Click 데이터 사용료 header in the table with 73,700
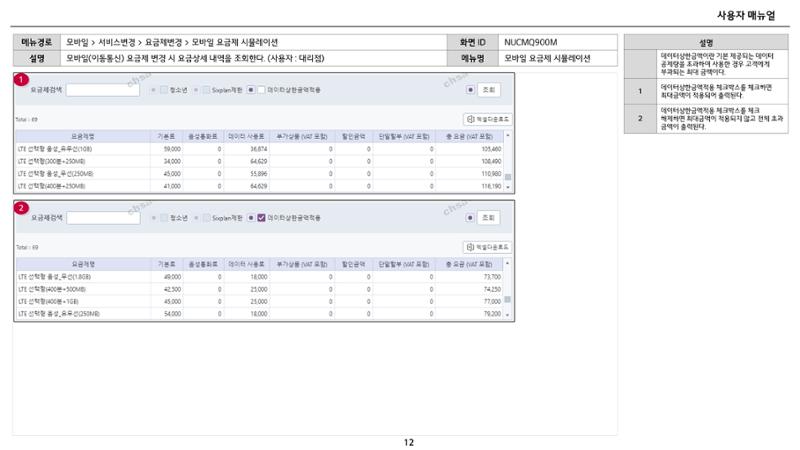The height and width of the screenshot is (450, 800). coord(246,264)
